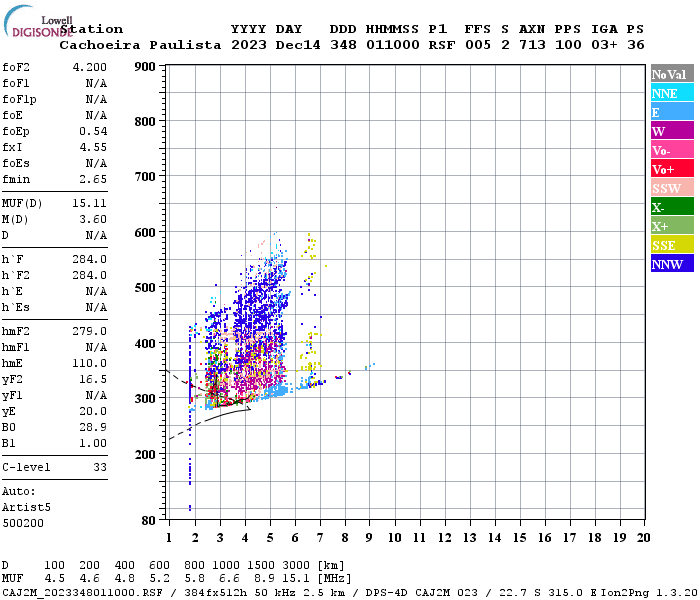Select the E blue legend swatch
700x600 pixels.
672,112
